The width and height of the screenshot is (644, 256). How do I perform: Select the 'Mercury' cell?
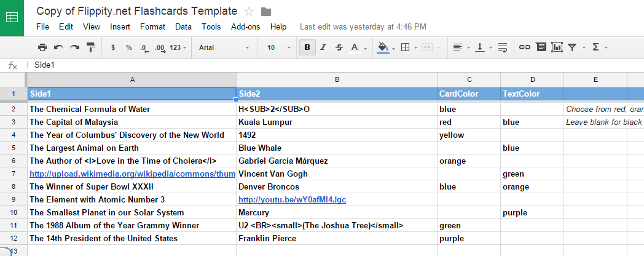(337, 213)
